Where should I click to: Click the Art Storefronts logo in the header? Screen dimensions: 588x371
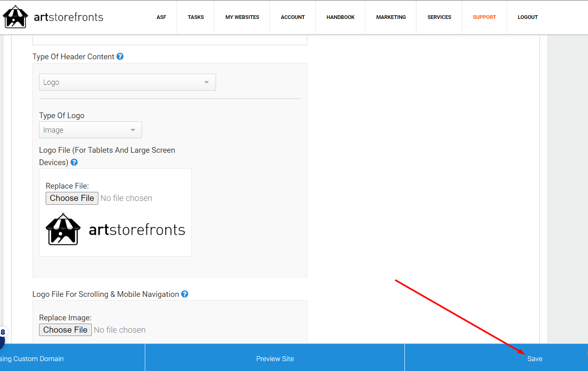point(53,17)
